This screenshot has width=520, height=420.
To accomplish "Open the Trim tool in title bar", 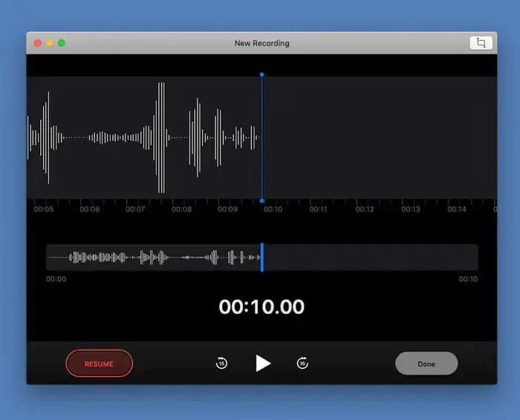I will click(x=481, y=43).
